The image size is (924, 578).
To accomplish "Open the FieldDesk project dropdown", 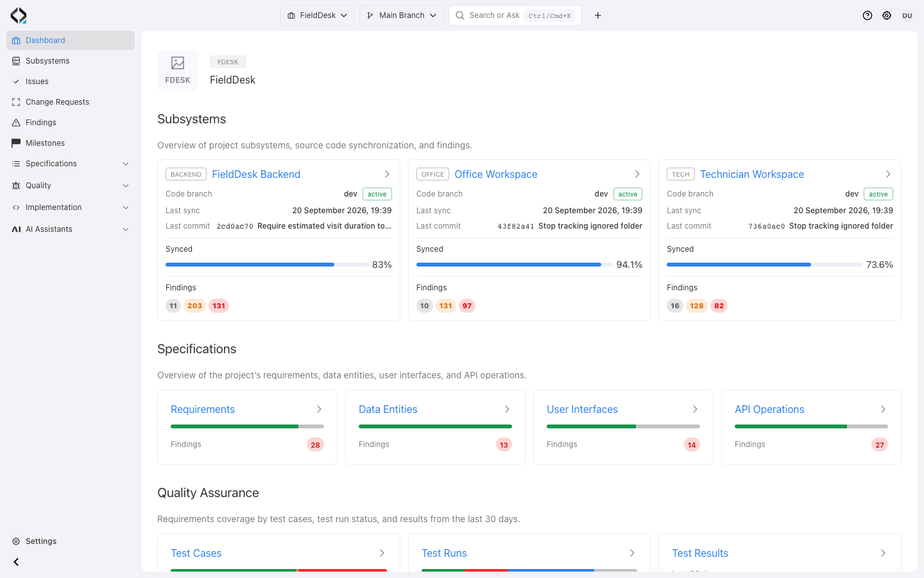I will pyautogui.click(x=317, y=15).
